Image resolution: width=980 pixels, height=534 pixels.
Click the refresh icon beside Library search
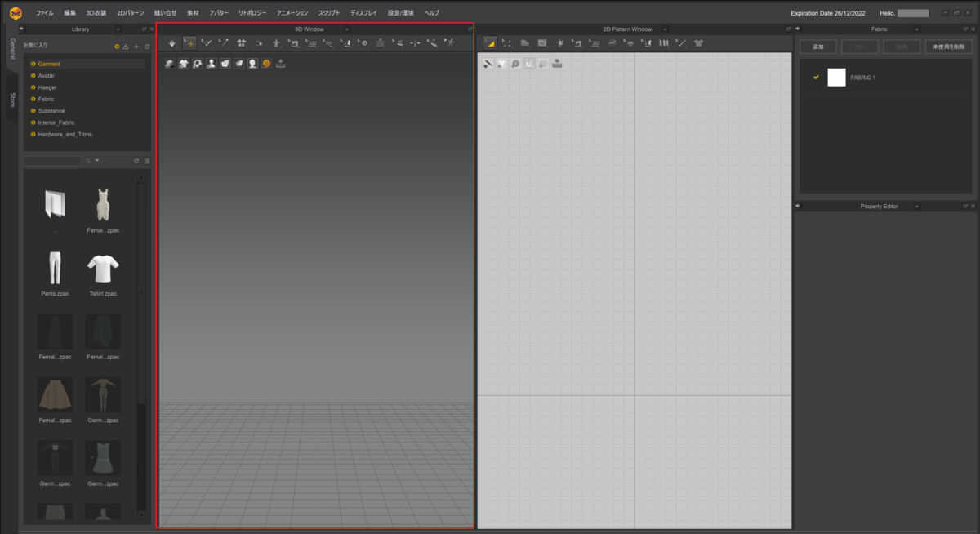136,161
